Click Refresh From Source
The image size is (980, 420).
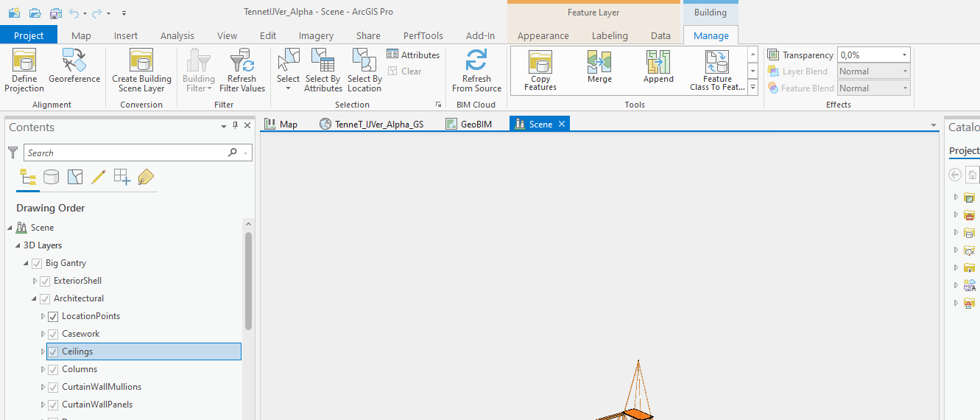pos(476,71)
